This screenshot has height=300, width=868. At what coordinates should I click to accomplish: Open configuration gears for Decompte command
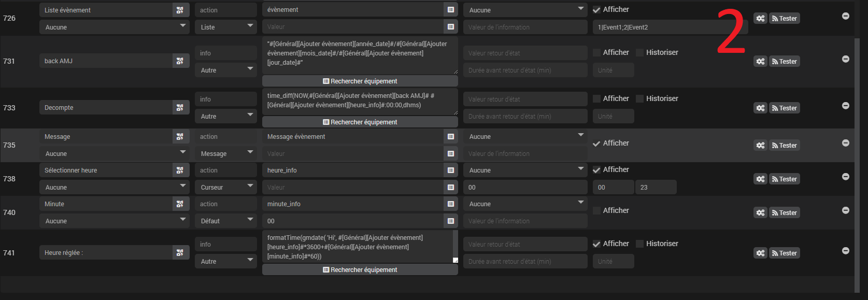(x=760, y=108)
